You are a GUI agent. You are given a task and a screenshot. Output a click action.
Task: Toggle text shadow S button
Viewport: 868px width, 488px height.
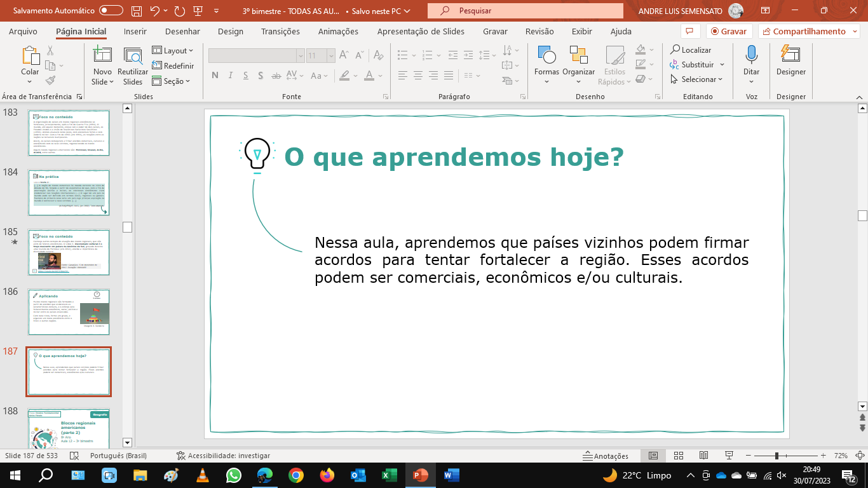coord(261,76)
